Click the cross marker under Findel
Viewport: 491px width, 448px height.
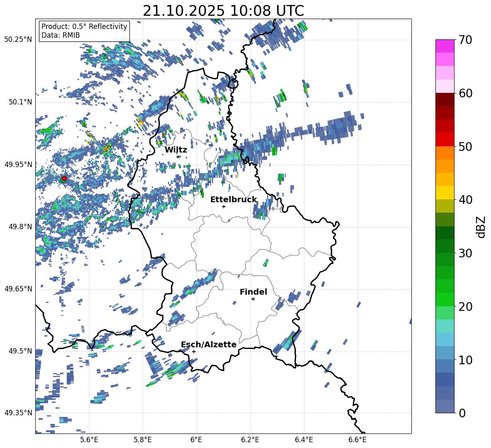click(x=253, y=299)
